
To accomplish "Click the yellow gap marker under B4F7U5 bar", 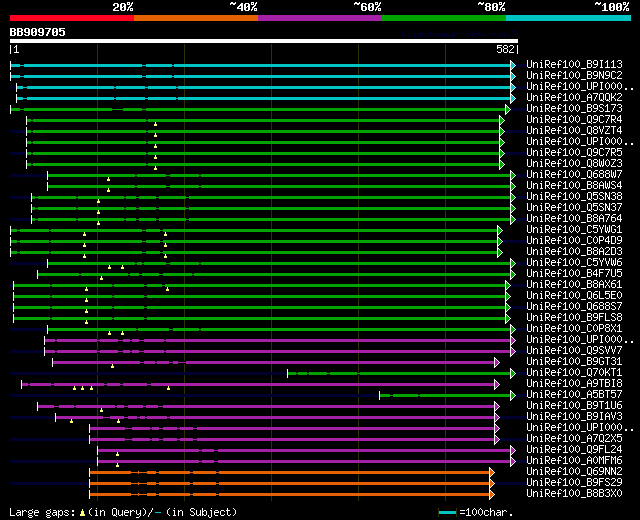I will [x=102, y=278].
